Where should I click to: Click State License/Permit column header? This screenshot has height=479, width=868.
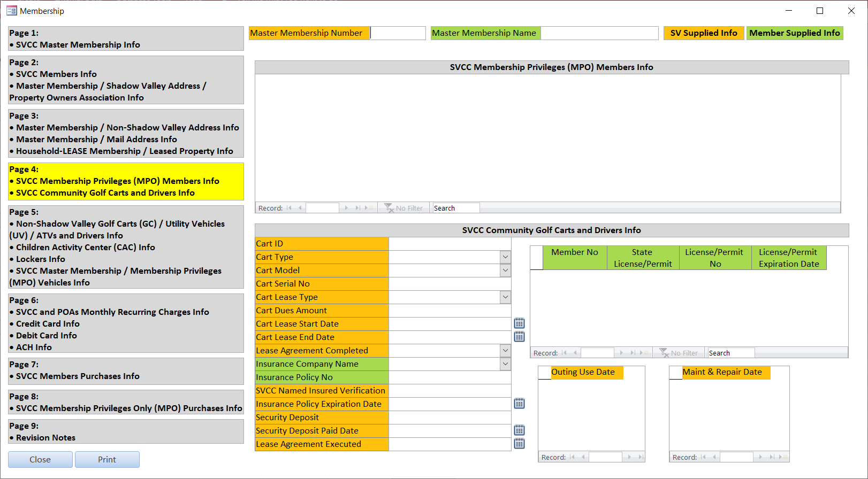[x=643, y=258]
